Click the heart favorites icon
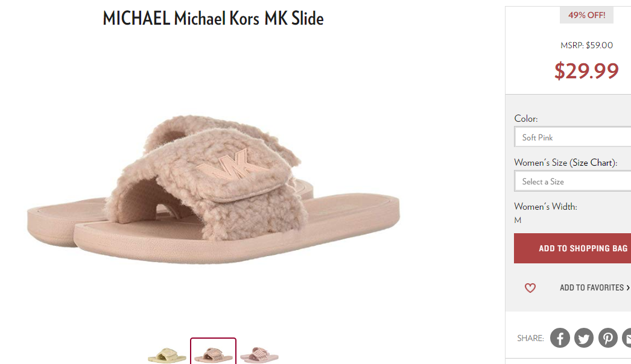 click(530, 288)
